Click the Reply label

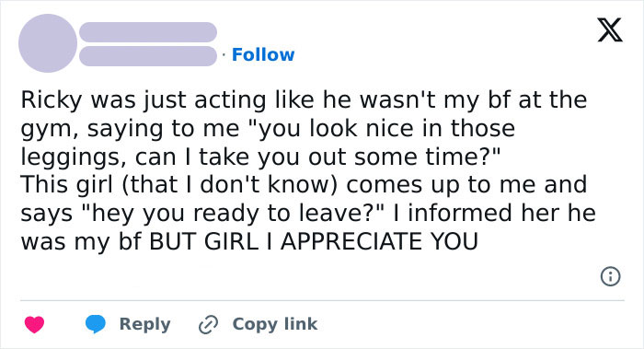pos(144,324)
